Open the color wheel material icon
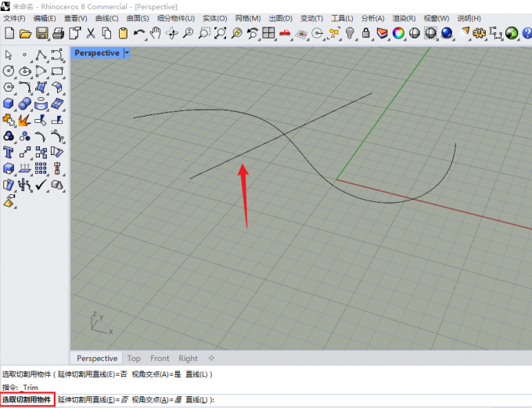Screen dimensions: 532x408 (398, 33)
